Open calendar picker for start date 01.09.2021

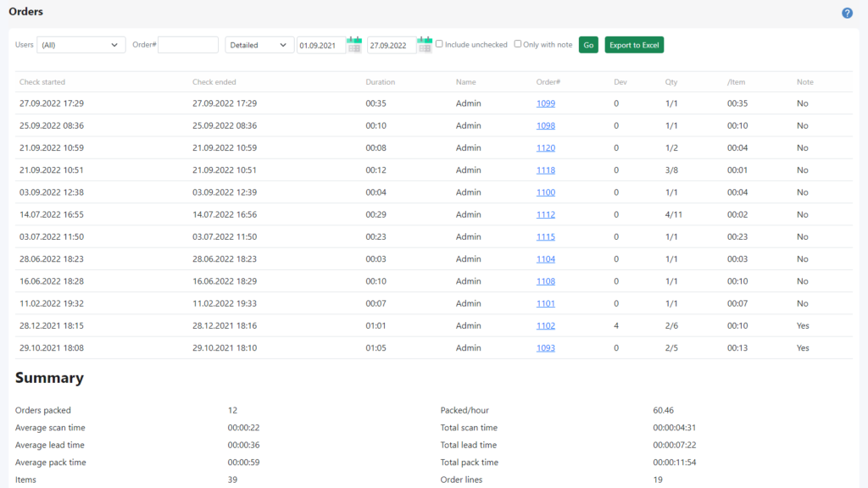click(354, 45)
